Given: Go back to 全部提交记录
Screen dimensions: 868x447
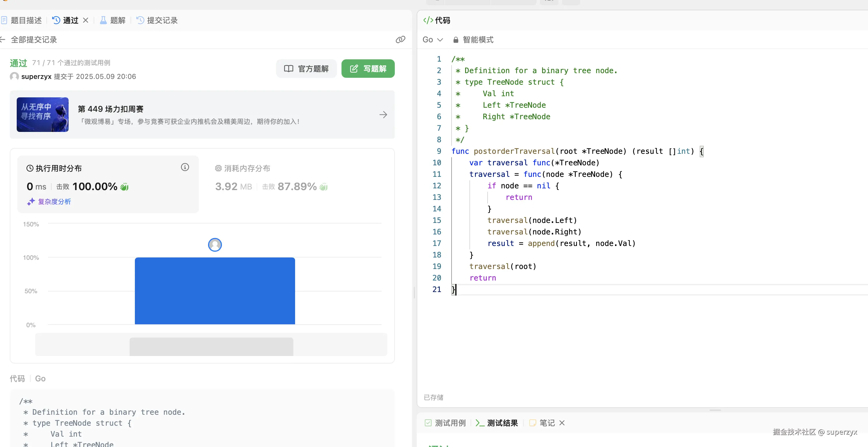Looking at the screenshot, I should (34, 40).
